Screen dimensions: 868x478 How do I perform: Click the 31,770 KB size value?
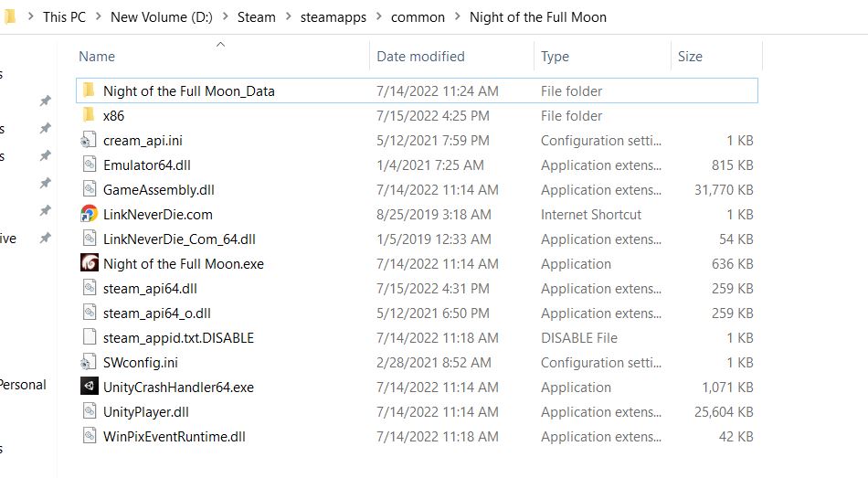(724, 190)
